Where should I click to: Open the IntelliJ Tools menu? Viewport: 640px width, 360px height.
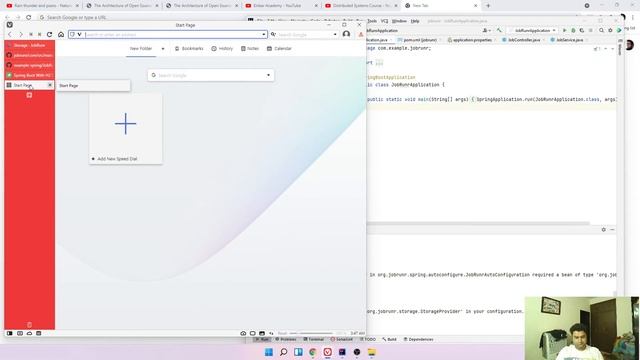click(x=372, y=21)
